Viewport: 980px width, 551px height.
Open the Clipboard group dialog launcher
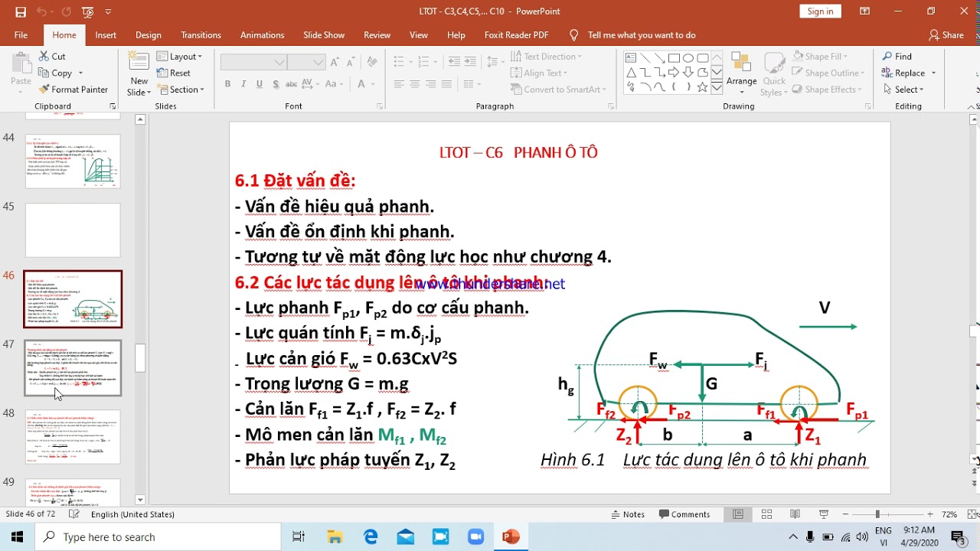pos(113,106)
